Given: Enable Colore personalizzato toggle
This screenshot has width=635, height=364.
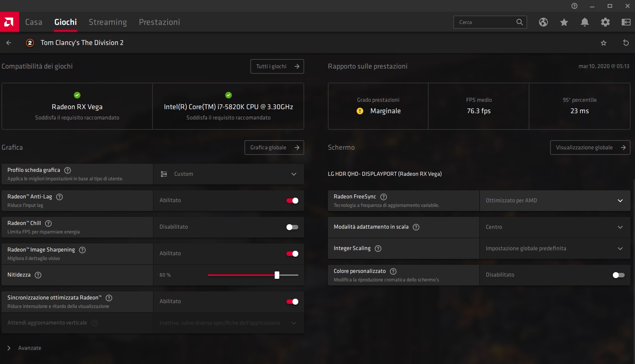Looking at the screenshot, I should click(618, 275).
